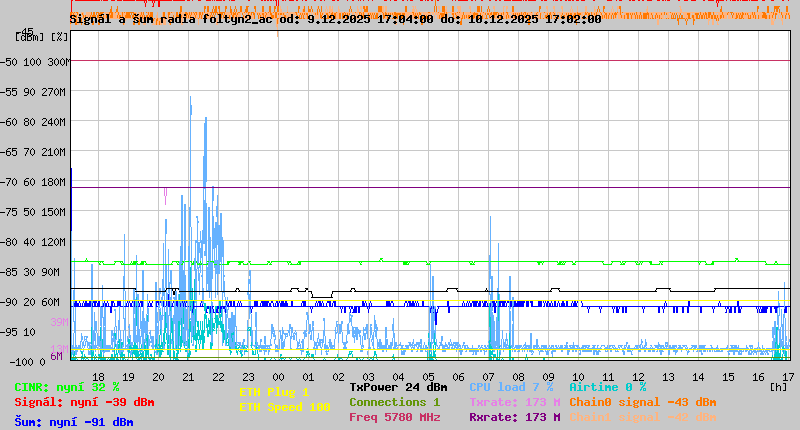Click the '120M' y-axis label
The width and height of the screenshot is (800, 430).
coord(54,242)
